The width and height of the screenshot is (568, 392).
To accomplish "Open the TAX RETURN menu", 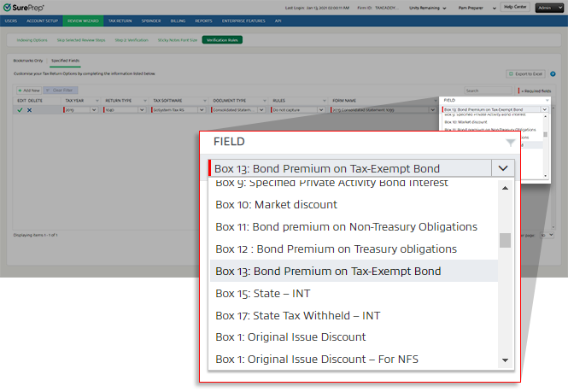I will [120, 21].
